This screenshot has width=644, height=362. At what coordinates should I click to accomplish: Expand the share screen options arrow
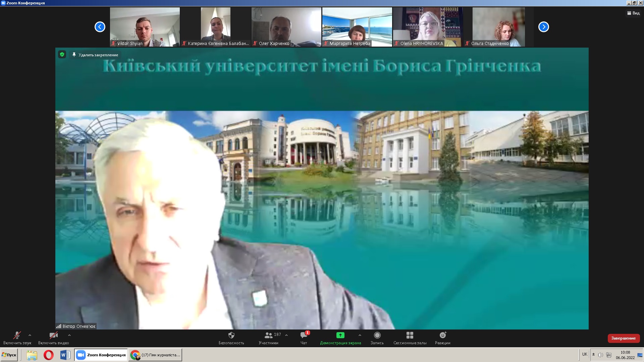pyautogui.click(x=360, y=335)
